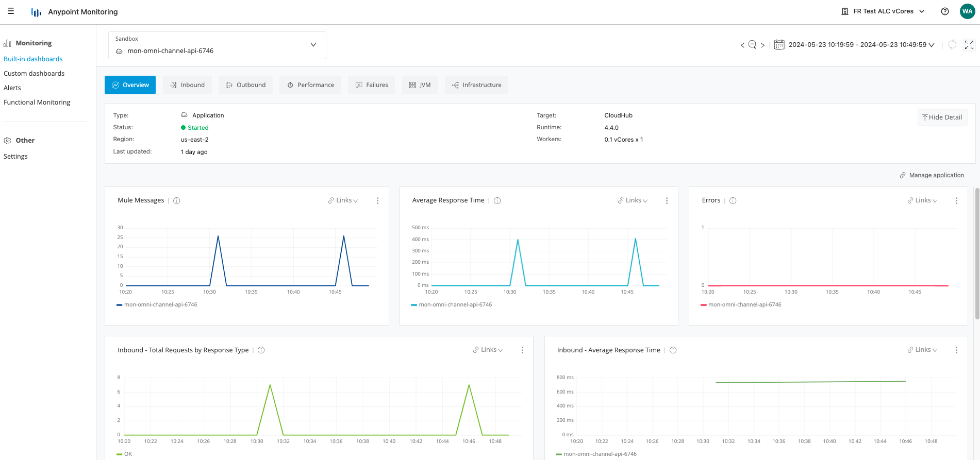Enter fullscreen mode with expand icon
Image resolution: width=980 pixels, height=460 pixels.
tap(969, 45)
